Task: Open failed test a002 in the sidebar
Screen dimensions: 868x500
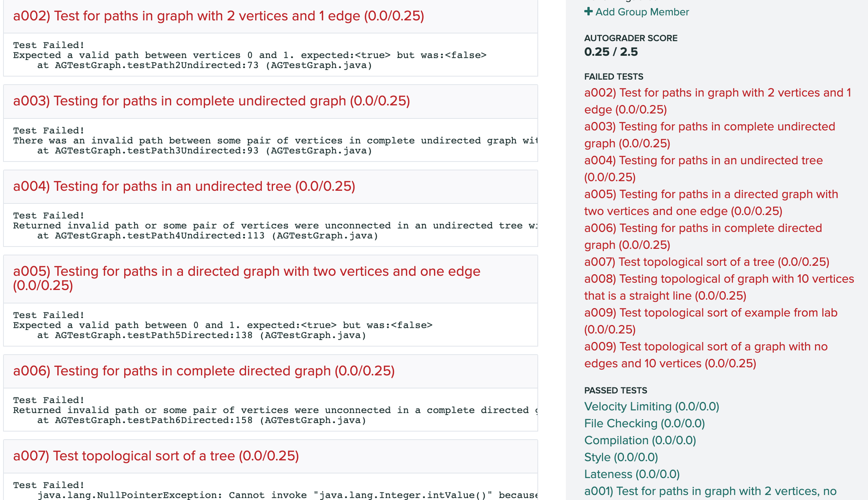Action: point(717,93)
